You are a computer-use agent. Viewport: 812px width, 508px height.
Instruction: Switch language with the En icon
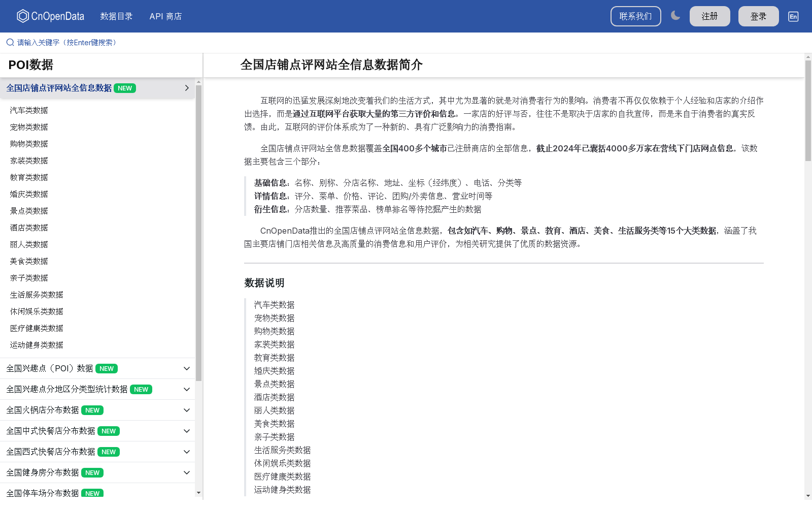tap(793, 16)
